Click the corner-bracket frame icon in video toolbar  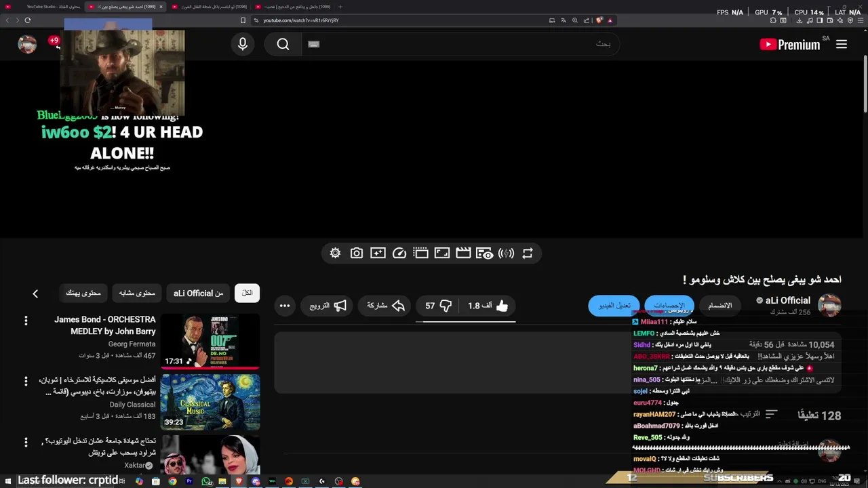[442, 253]
